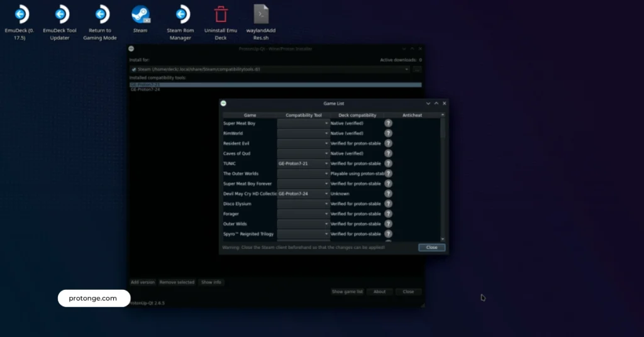
Task: Click the Game List vertical scrollbar
Action: [443, 176]
